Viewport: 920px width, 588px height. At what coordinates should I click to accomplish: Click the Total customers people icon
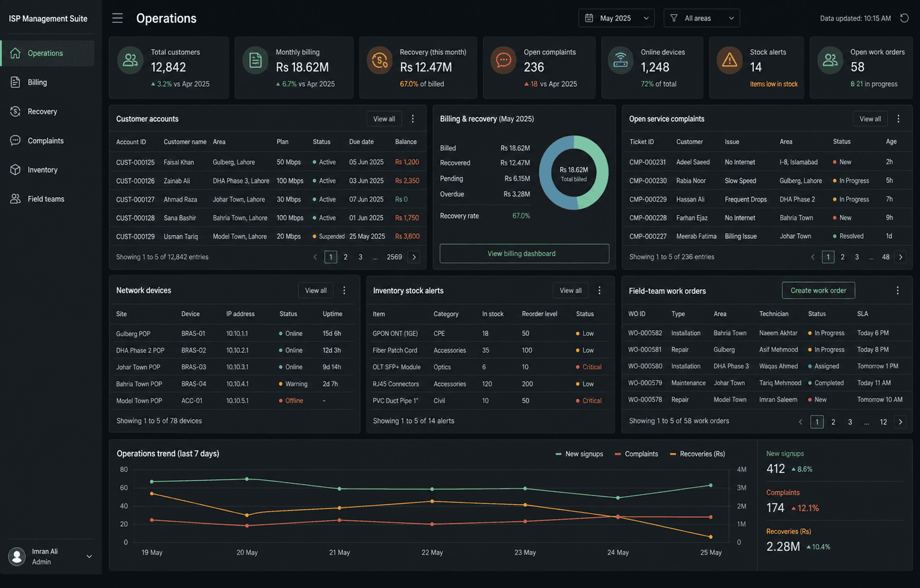coord(130,61)
